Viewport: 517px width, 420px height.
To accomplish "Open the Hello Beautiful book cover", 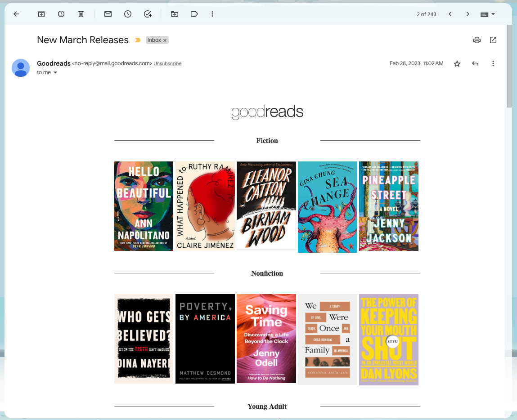I will (x=144, y=206).
